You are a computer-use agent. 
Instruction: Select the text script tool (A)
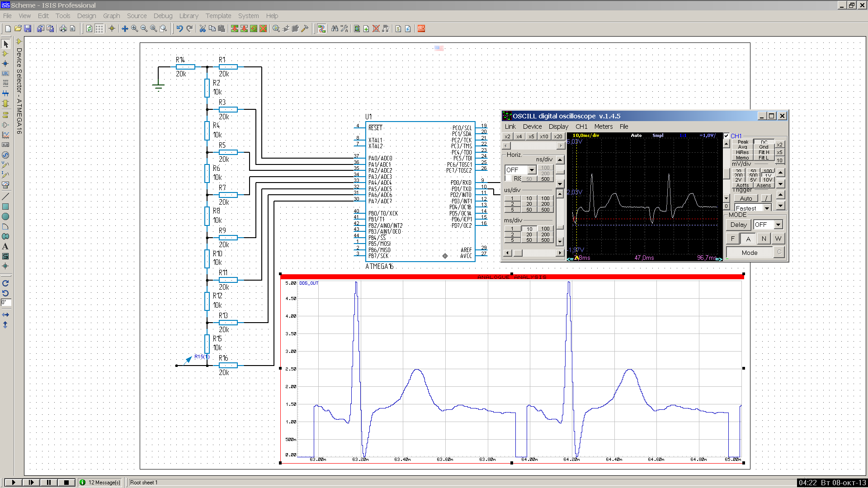[x=5, y=246]
